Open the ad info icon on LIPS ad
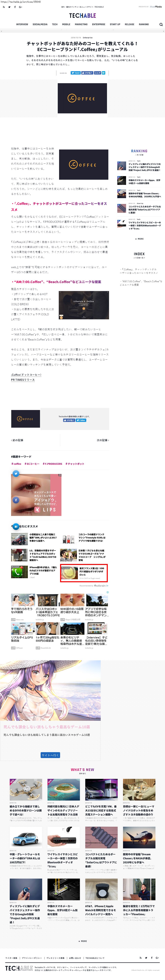Viewport: 165px width, 980px height. [x=60, y=475]
